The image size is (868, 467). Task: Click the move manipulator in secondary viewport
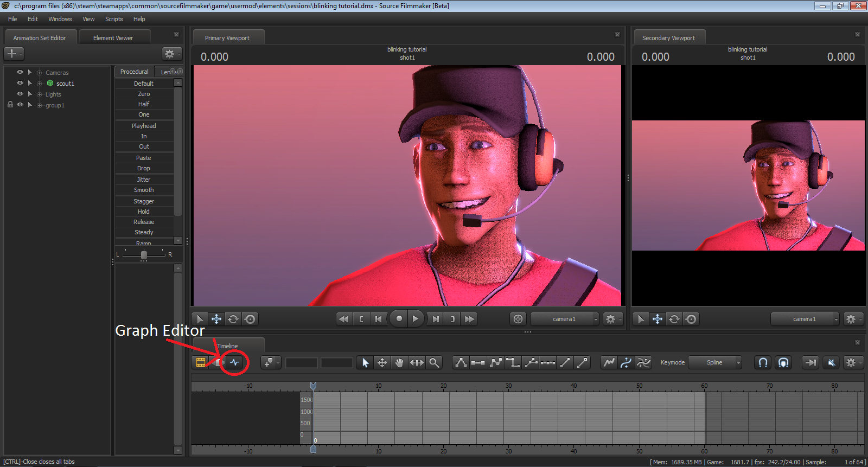658,319
